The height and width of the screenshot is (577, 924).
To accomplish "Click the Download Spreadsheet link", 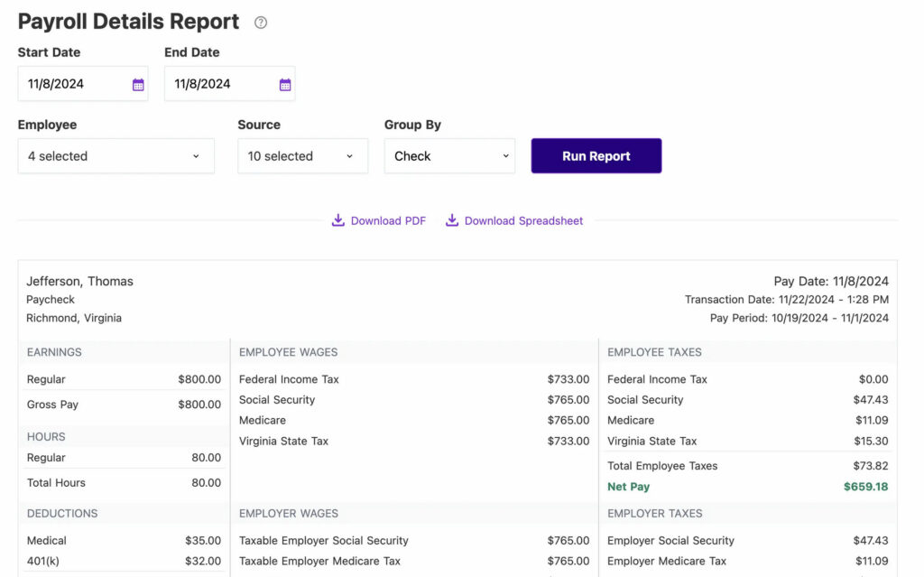I will tap(523, 220).
